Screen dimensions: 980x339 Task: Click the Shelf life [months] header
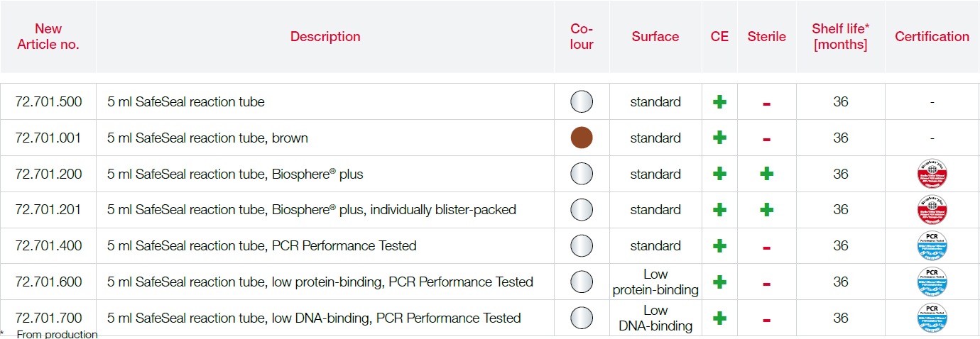pos(841,36)
